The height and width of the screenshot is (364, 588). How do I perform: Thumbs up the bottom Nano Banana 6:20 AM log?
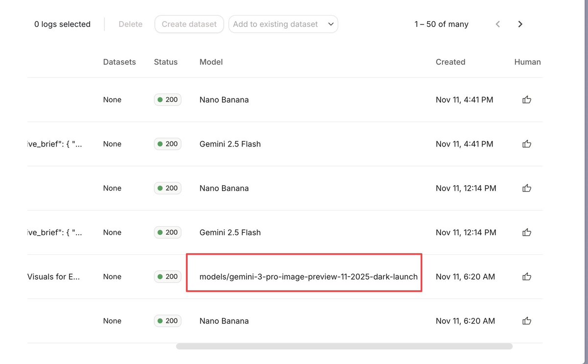527,321
